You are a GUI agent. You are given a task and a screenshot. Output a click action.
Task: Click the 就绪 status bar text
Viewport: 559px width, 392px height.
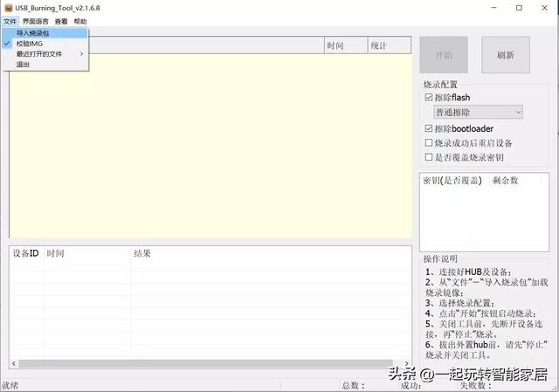[10, 386]
